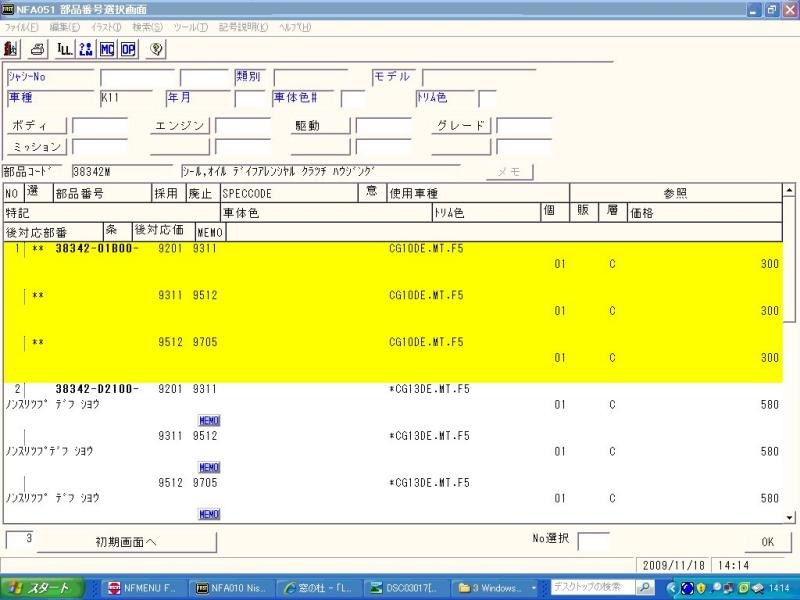Screen dimensions: 800x600
Task: Click the トリム色 input field
Action: pos(488,99)
